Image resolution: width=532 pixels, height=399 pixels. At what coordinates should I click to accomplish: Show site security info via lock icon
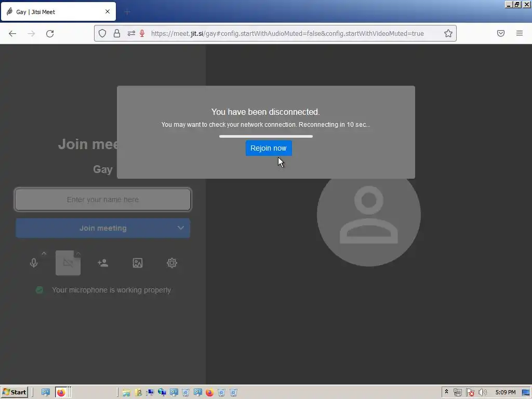(117, 33)
